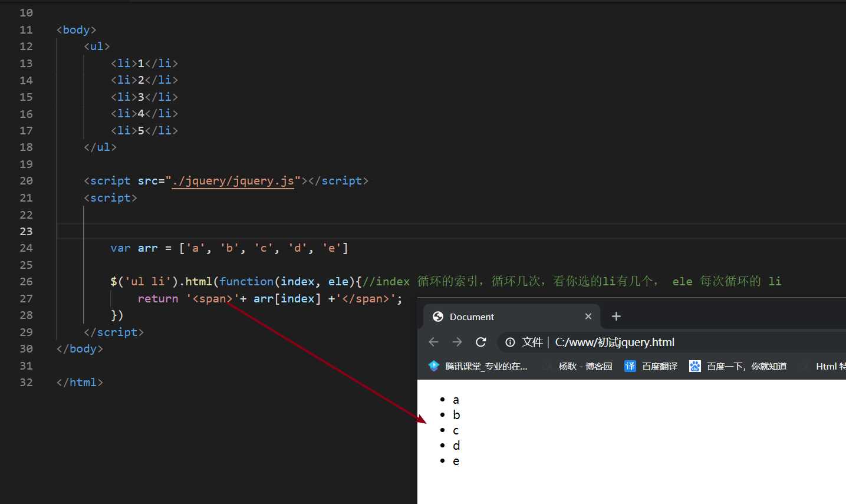This screenshot has width=846, height=504.
Task: Reload the page in browser
Action: [481, 342]
